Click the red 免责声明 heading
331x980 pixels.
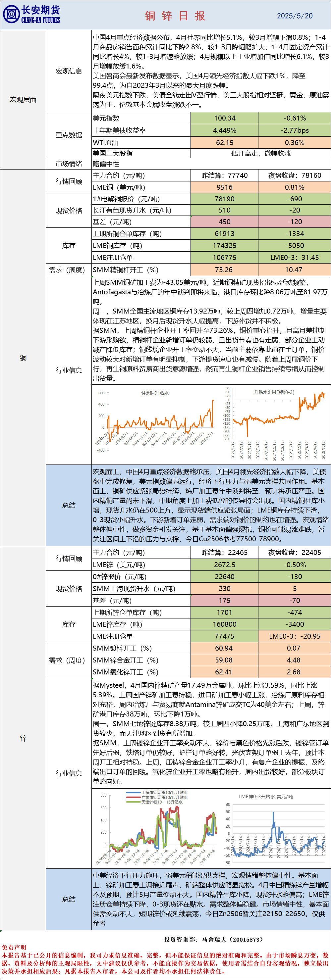[14, 947]
